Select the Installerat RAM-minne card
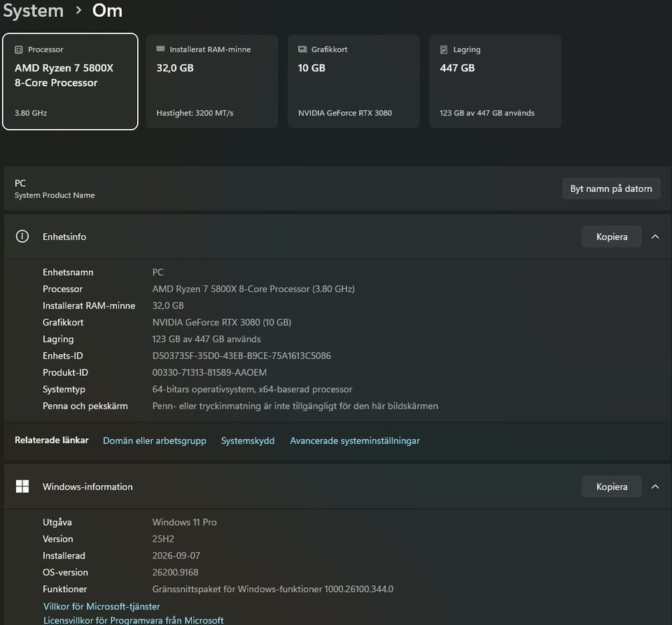The image size is (672, 625). [211, 81]
